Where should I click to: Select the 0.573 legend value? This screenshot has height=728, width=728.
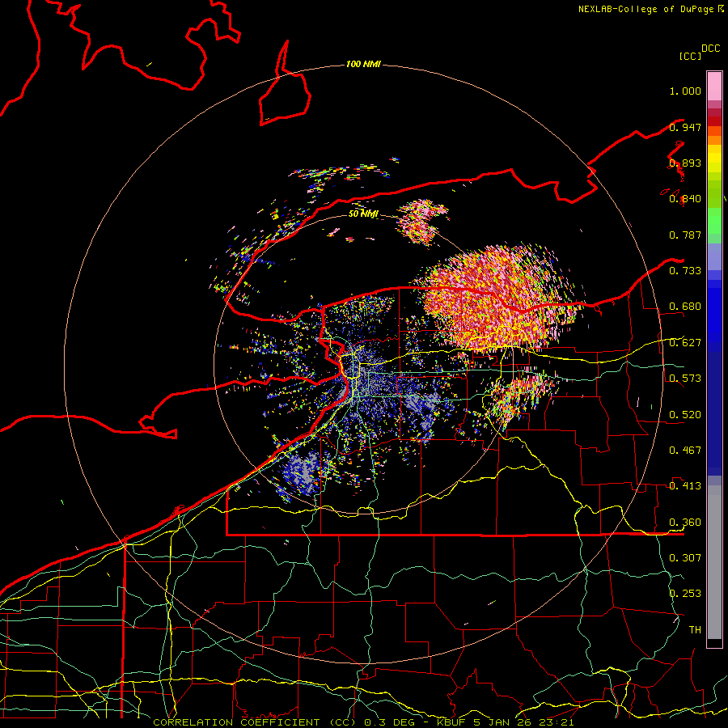coord(685,379)
